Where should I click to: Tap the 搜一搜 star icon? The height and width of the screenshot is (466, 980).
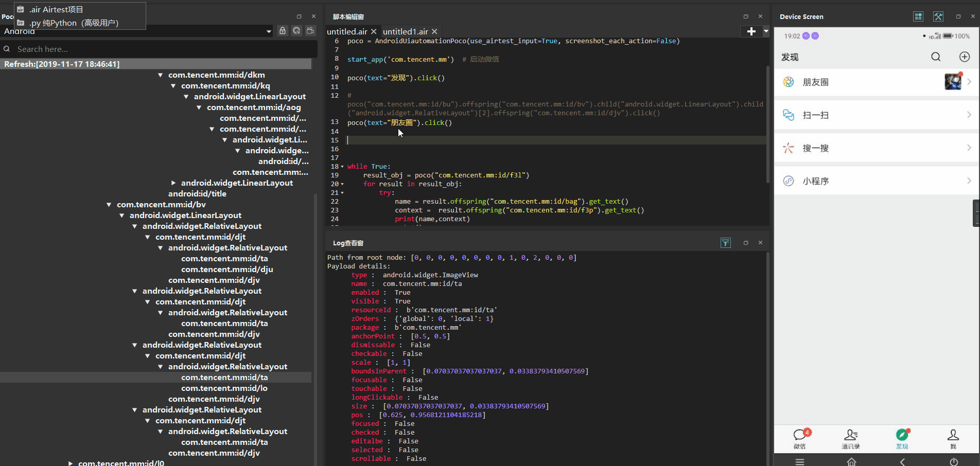[x=789, y=148]
